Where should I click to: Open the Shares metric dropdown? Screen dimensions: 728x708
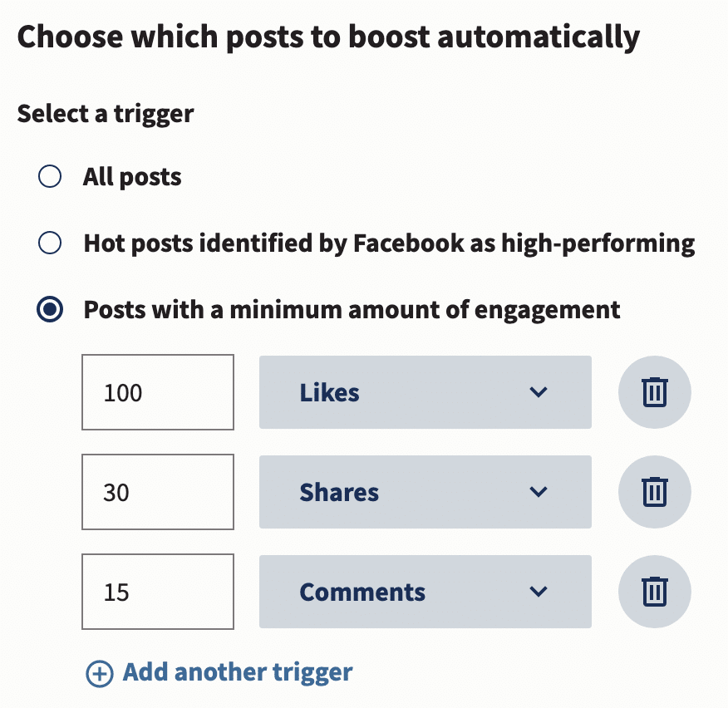425,492
